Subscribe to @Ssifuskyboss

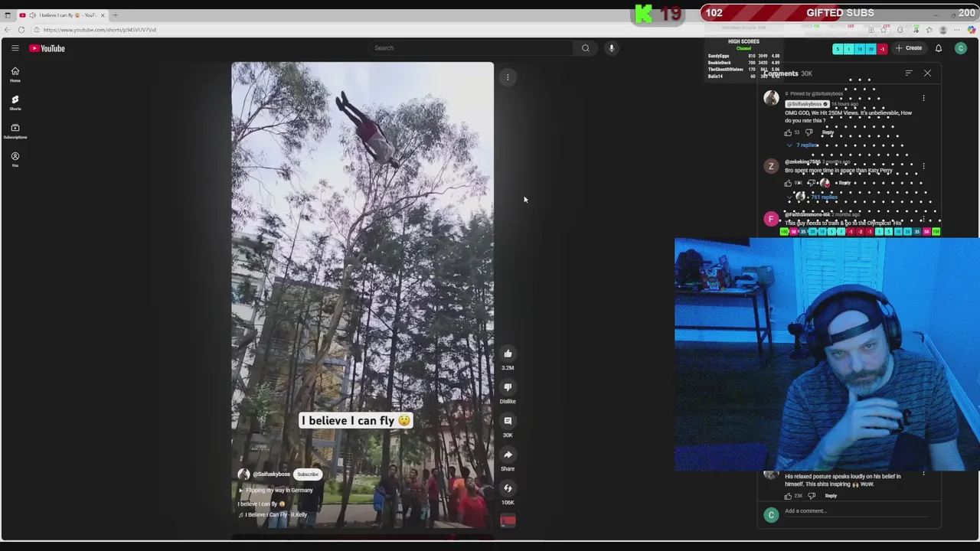[308, 474]
